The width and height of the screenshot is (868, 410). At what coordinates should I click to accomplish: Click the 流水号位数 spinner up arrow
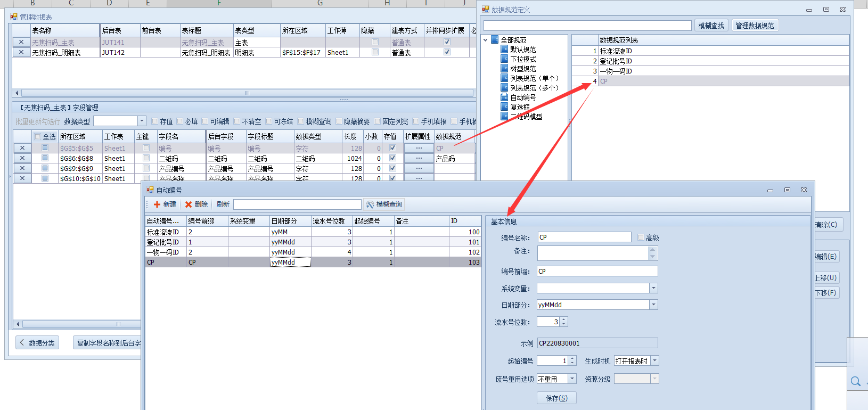click(564, 319)
